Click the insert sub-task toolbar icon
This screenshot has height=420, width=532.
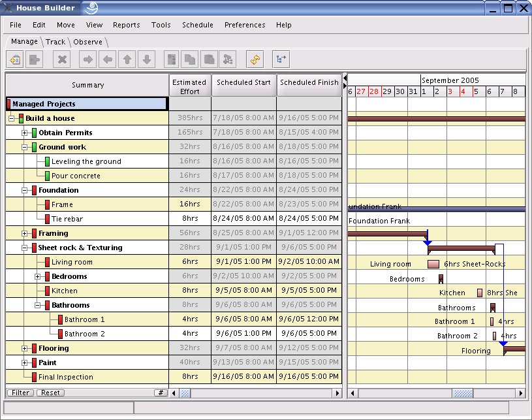[x=34, y=59]
